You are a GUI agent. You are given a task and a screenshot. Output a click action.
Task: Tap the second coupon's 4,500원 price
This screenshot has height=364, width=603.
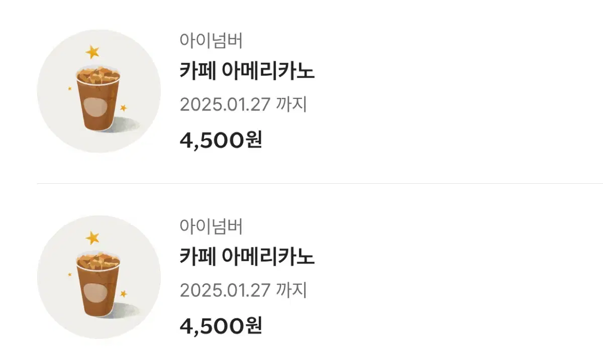(221, 326)
